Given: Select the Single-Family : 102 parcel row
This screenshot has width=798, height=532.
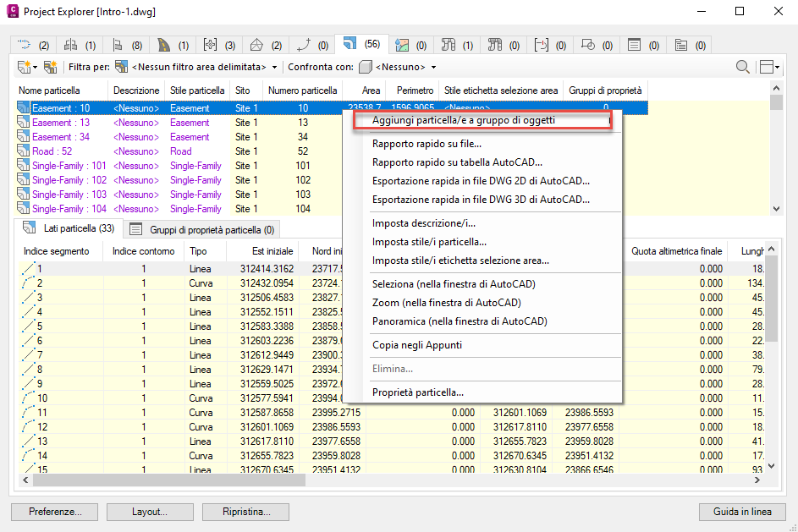Looking at the screenshot, I should pyautogui.click(x=69, y=180).
